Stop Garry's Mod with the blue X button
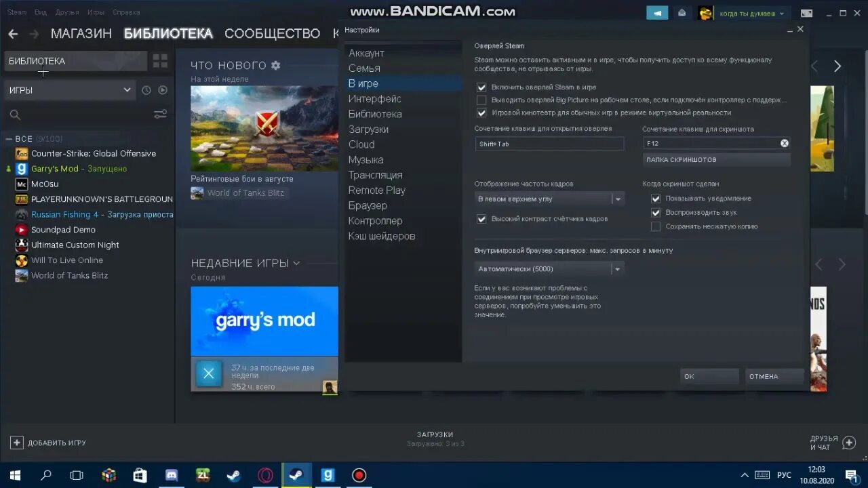 209,373
